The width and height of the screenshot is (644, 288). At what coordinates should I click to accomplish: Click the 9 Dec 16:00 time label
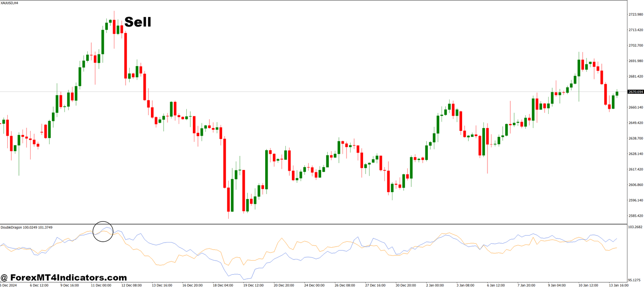tap(70, 285)
